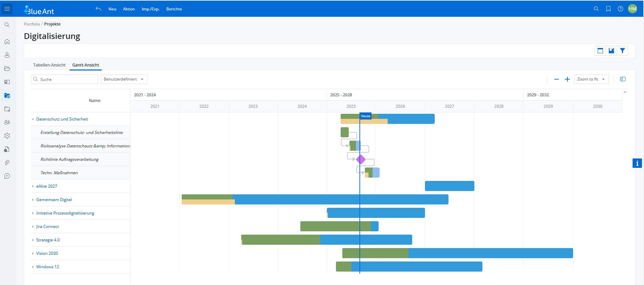This screenshot has width=644, height=285.
Task: Open the Neu menu
Action: [112, 9]
